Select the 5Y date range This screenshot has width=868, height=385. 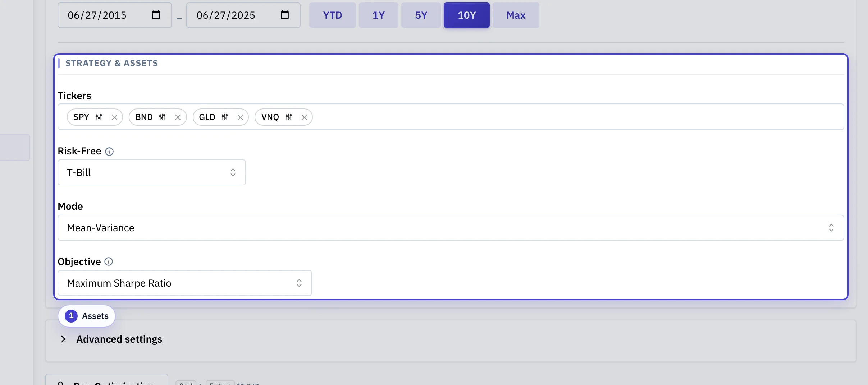[421, 15]
